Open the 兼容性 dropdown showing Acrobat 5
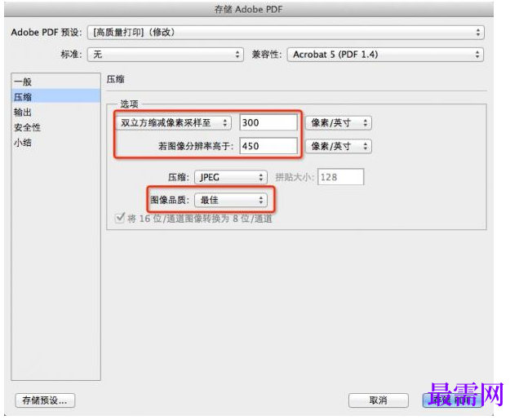 click(385, 55)
